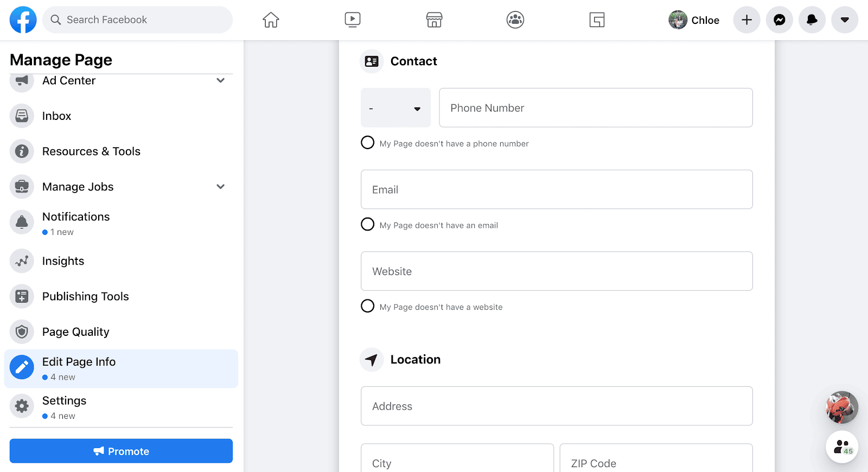The width and height of the screenshot is (868, 472).
Task: Open Resources & Tools menu item
Action: click(x=121, y=151)
